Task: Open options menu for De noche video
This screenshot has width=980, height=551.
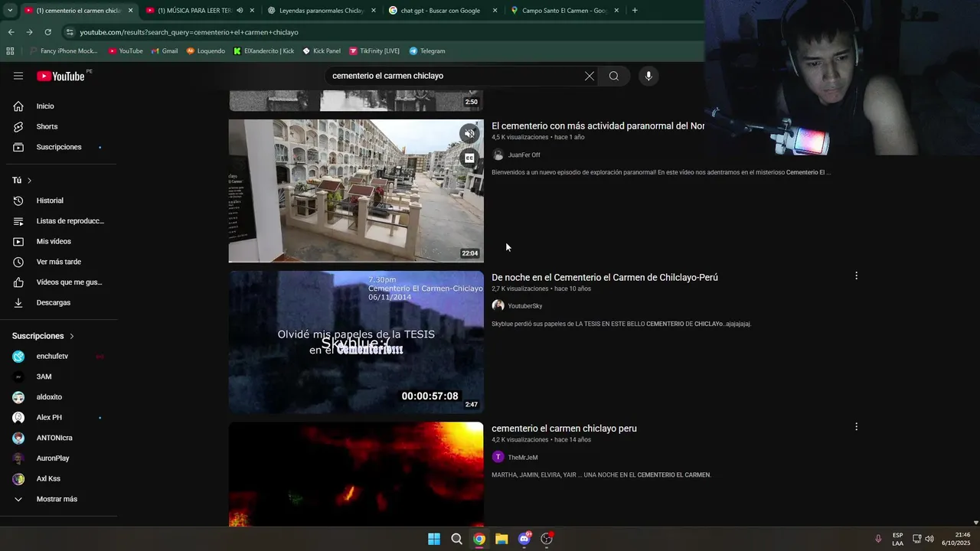Action: coord(856,275)
